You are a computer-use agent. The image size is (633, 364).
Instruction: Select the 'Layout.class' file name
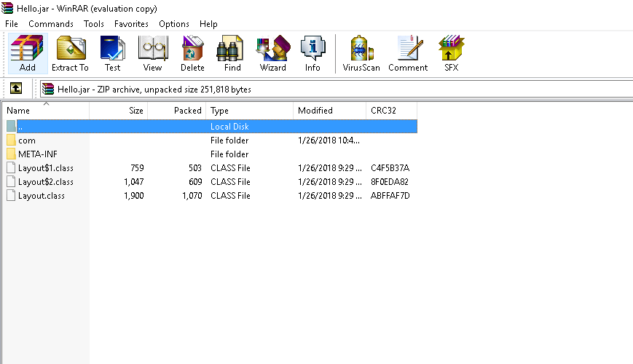[42, 196]
